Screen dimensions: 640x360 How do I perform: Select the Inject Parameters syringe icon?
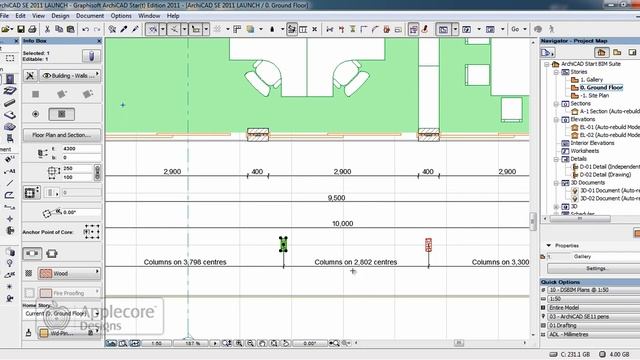(x=135, y=29)
